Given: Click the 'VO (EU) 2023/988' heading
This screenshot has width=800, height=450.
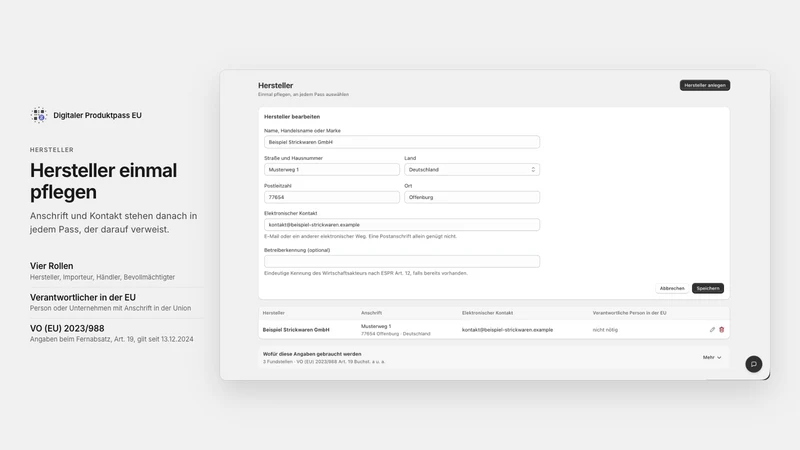Looking at the screenshot, I should 67,328.
